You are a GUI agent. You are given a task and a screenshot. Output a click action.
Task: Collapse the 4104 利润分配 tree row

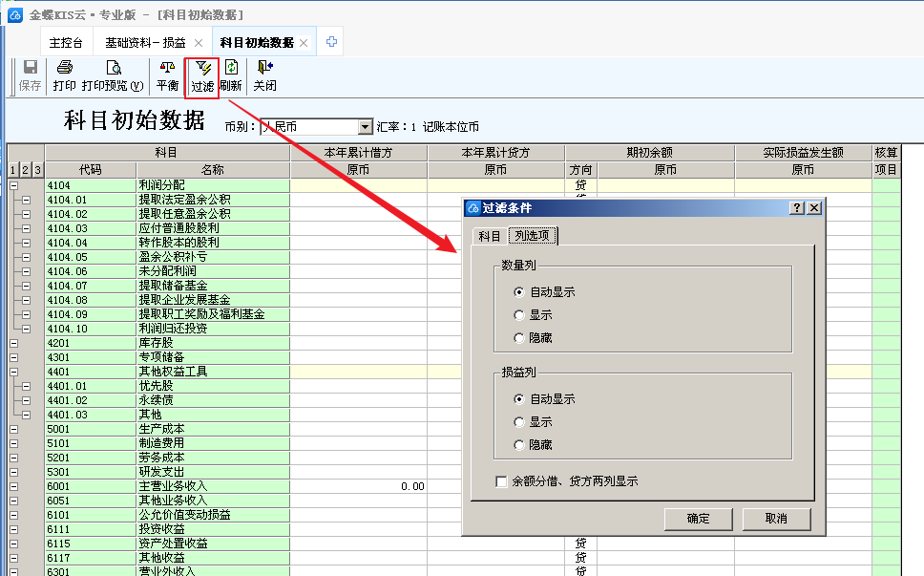click(x=13, y=185)
